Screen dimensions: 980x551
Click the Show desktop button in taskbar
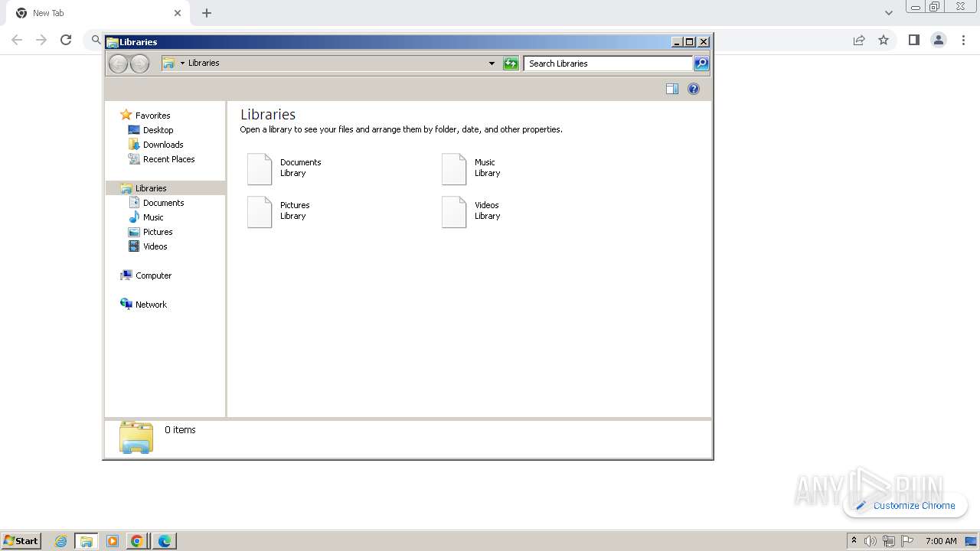971,541
